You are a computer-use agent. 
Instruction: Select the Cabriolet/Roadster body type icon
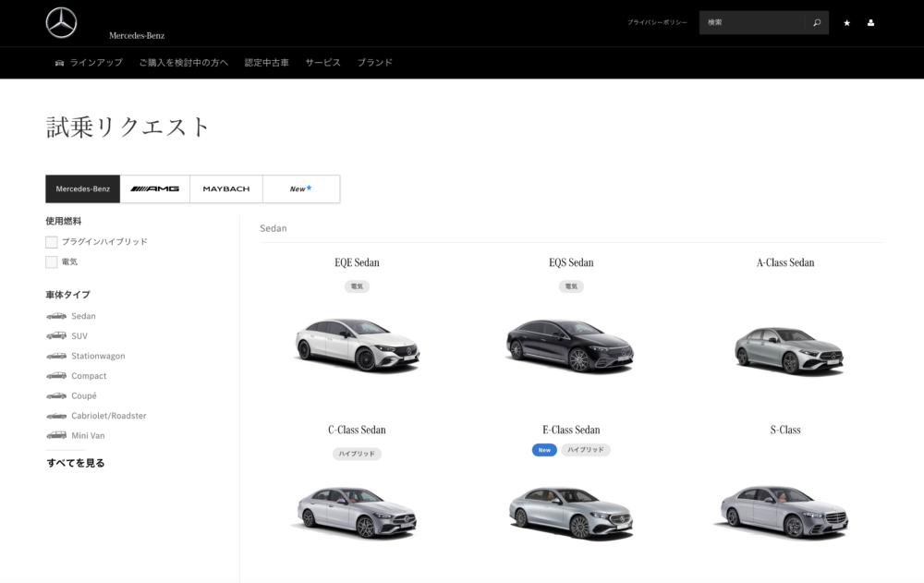tap(56, 416)
